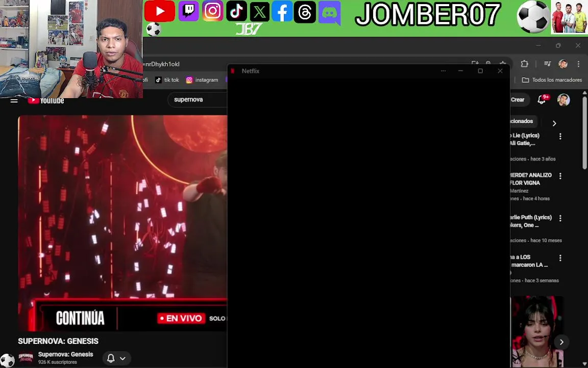
Task: Open options menu for the Lie (Lyrics) video
Action: (x=560, y=136)
